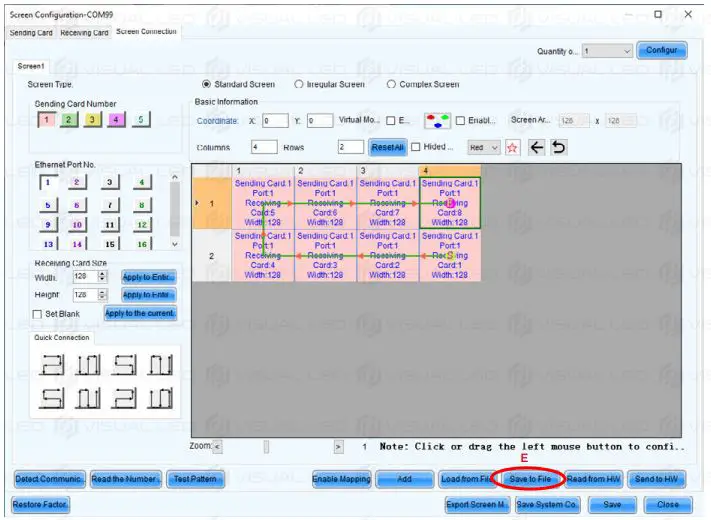711x520 pixels.
Task: Select Ethernet Port No. 8
Action: pos(142,205)
